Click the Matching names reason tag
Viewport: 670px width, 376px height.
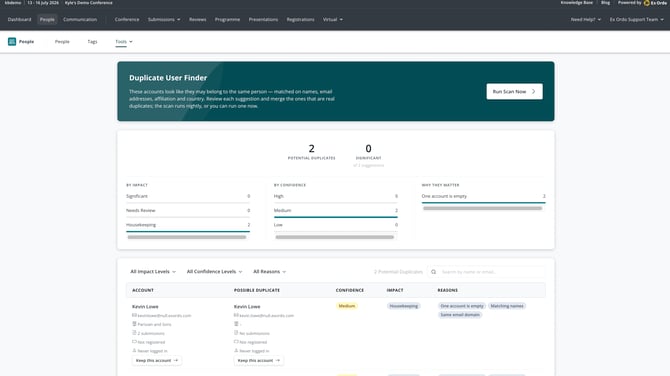(507, 306)
